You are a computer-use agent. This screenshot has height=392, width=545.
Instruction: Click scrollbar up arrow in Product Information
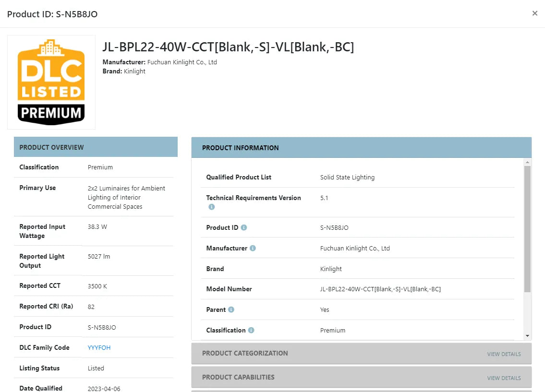(x=527, y=162)
